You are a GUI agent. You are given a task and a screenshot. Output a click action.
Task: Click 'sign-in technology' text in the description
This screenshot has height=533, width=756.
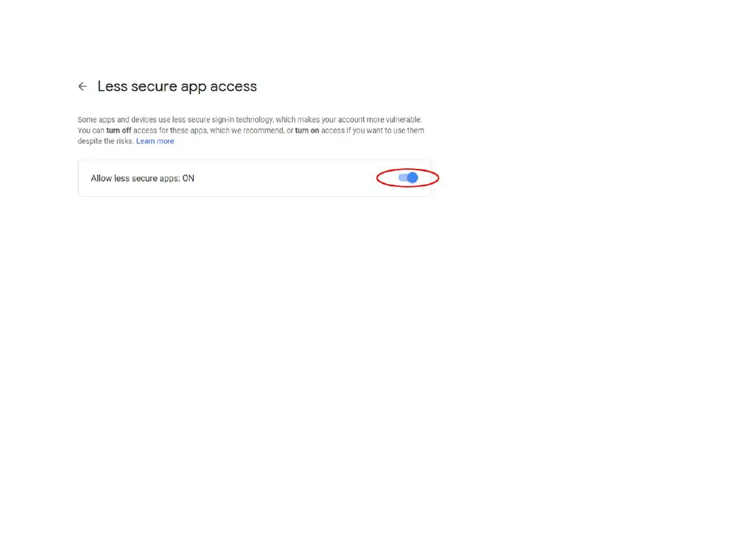point(242,119)
